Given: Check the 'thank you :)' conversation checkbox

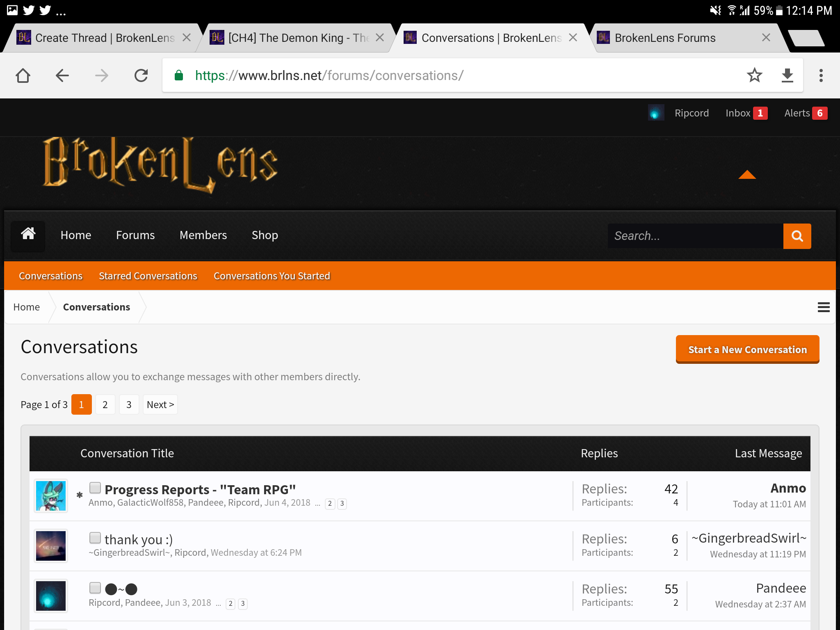Looking at the screenshot, I should click(x=95, y=538).
